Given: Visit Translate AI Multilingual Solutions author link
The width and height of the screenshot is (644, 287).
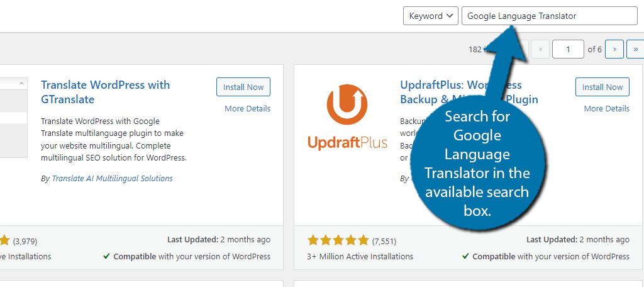Looking at the screenshot, I should 112,179.
